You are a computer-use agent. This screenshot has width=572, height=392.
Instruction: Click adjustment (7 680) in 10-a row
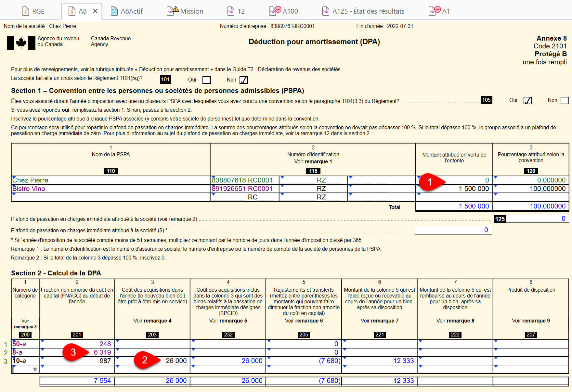[x=304, y=361]
